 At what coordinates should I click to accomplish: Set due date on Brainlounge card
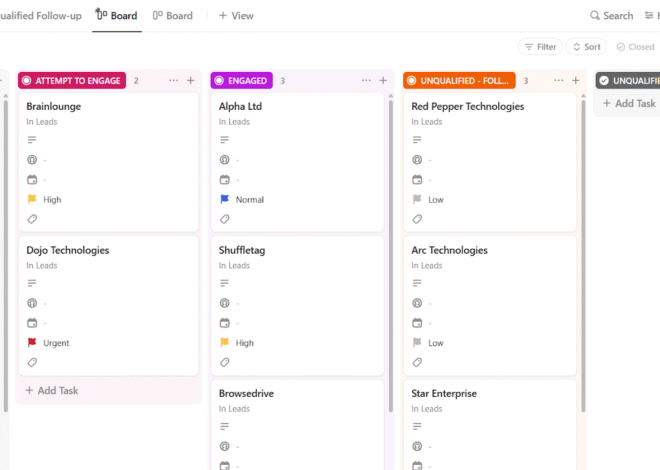(x=32, y=180)
